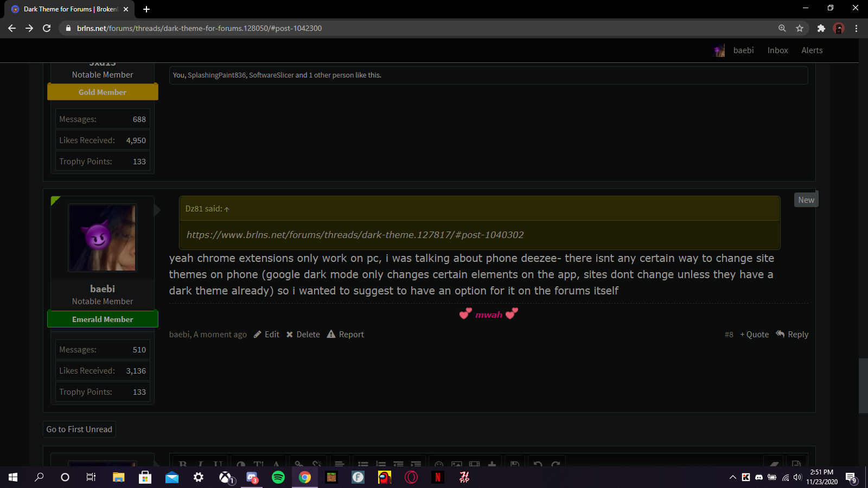Open the zoom indicator in the address bar
This screenshot has height=488, width=868.
tap(782, 28)
